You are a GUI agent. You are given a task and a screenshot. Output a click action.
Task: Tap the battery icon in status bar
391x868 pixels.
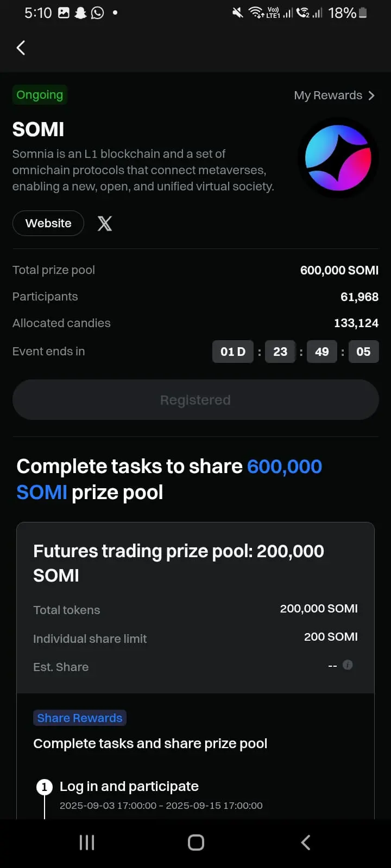coord(363,12)
